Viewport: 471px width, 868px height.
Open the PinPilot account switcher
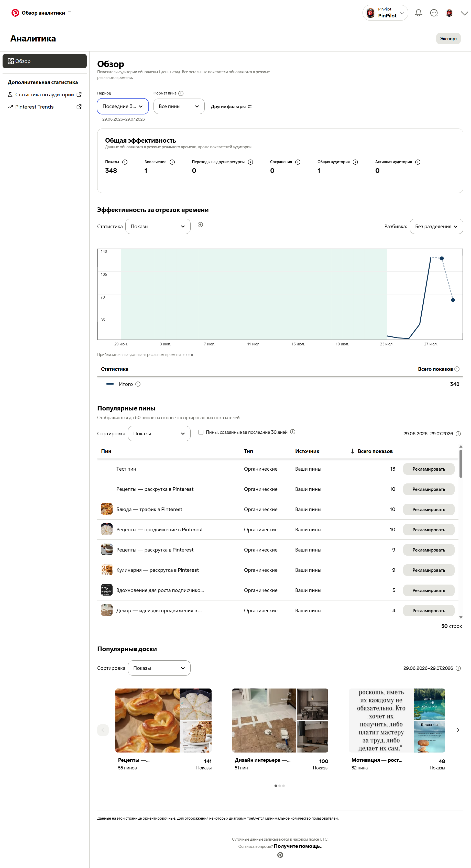385,13
